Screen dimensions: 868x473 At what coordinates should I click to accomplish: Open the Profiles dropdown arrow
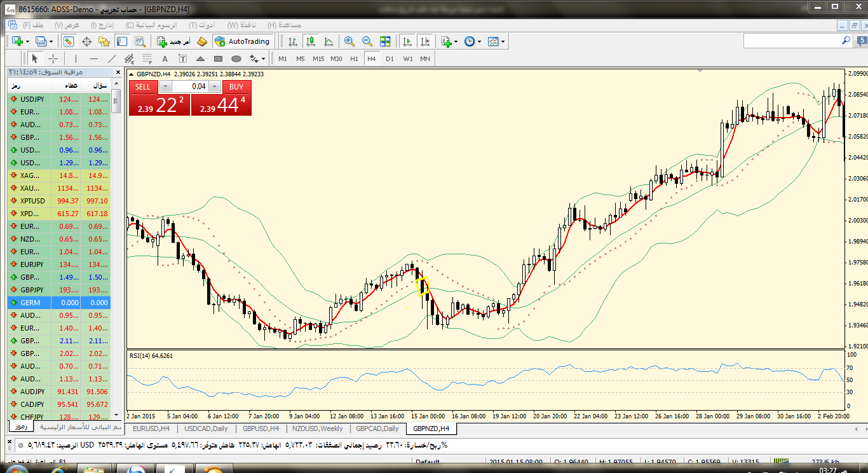[x=51, y=42]
